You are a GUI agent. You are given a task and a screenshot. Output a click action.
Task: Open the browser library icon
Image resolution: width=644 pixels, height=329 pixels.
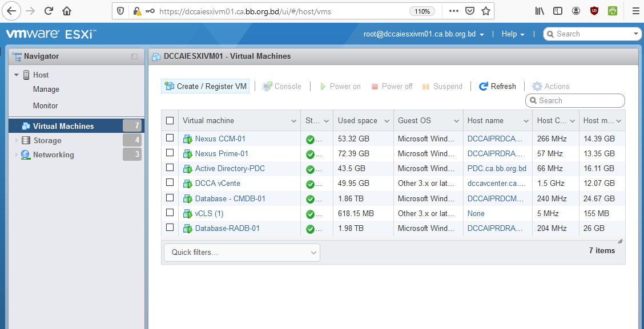point(540,11)
